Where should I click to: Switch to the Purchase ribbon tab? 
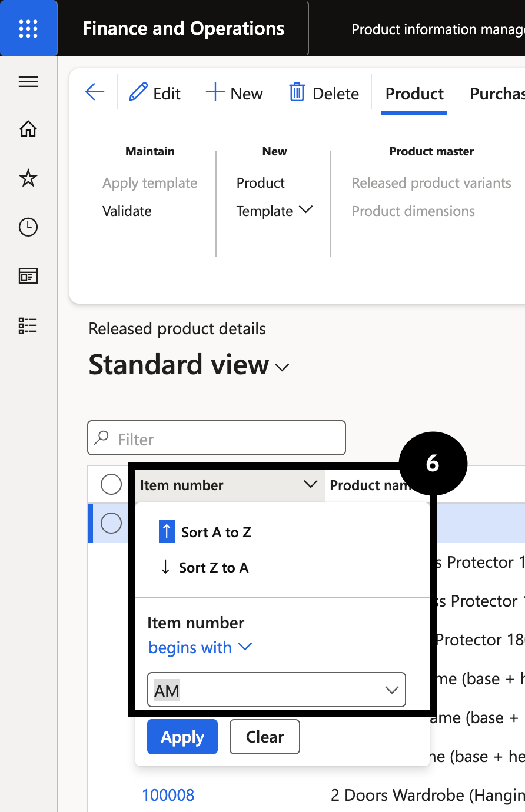(x=497, y=94)
